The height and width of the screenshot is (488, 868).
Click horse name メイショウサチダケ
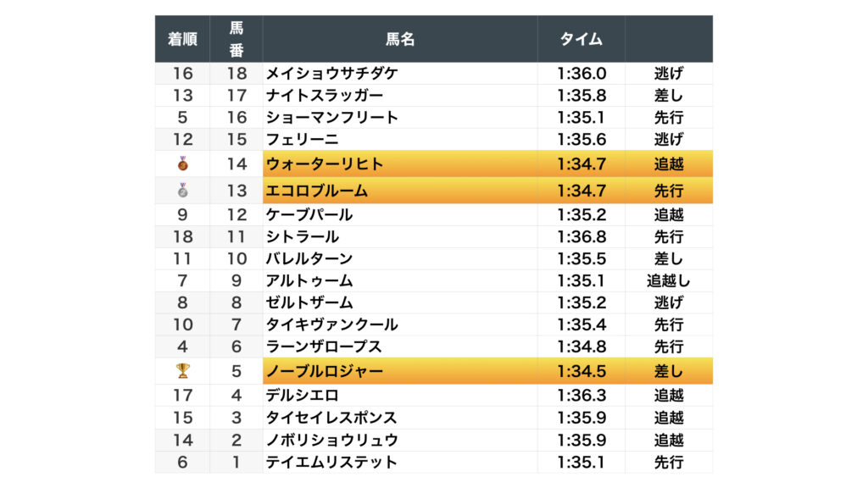[331, 74]
